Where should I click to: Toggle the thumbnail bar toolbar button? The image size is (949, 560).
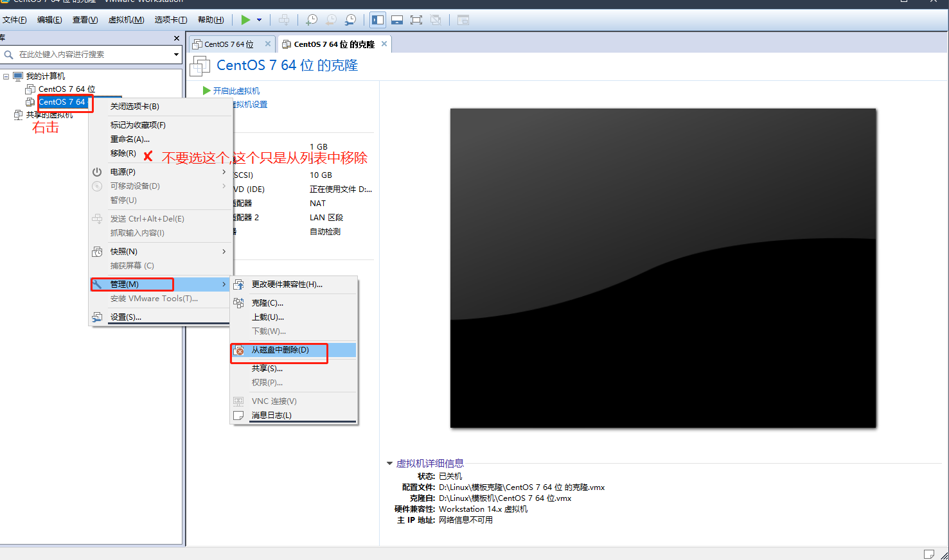click(x=397, y=20)
